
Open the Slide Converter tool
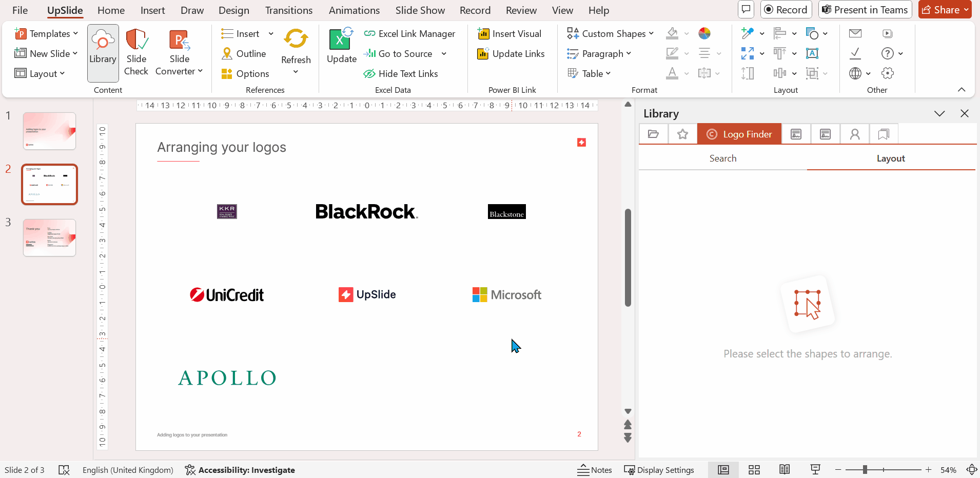(x=179, y=53)
